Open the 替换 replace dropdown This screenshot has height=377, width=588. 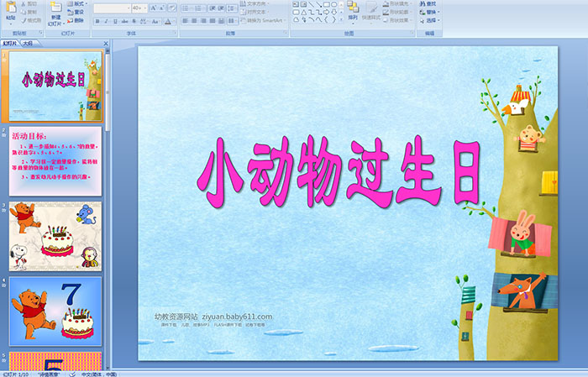pos(430,12)
